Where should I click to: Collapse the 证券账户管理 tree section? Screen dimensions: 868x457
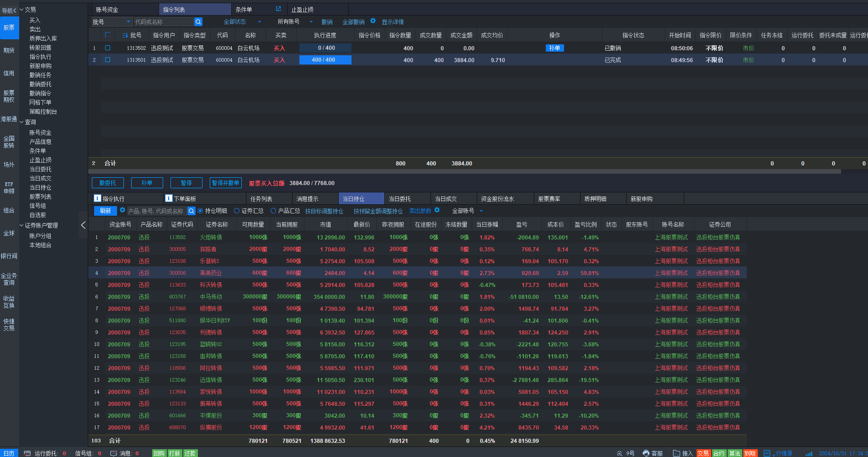tap(21, 225)
